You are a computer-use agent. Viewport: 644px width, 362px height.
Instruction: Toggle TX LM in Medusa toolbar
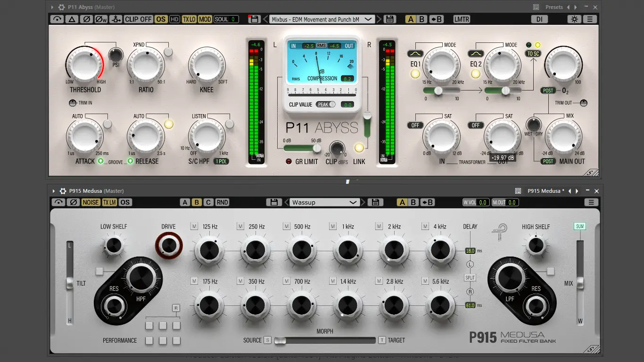(109, 202)
